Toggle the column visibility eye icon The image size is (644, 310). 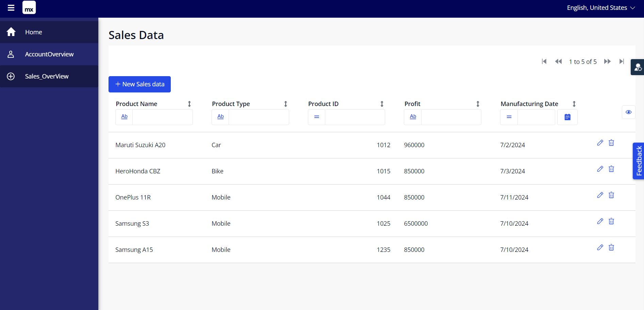pos(628,112)
